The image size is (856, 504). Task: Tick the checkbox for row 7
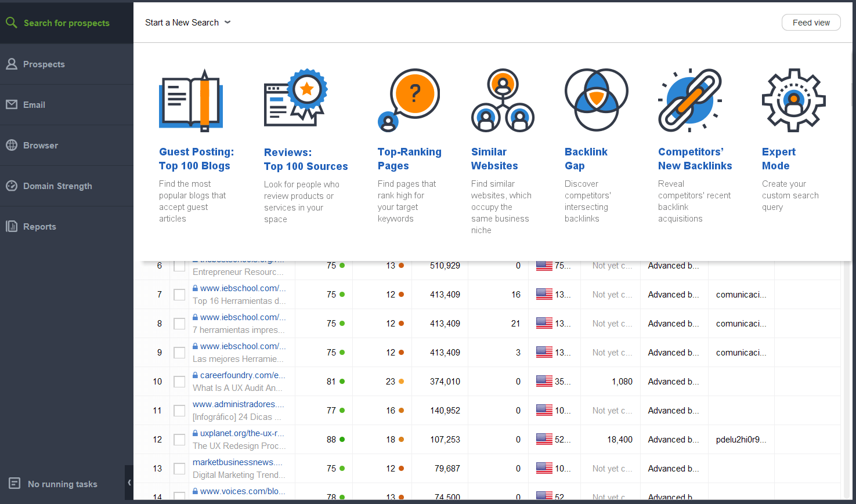coord(179,295)
